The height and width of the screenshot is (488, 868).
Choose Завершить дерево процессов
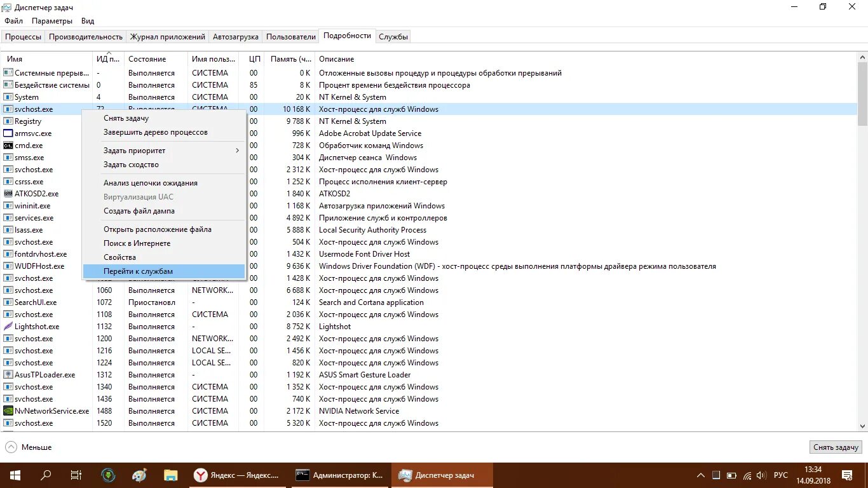pyautogui.click(x=164, y=132)
